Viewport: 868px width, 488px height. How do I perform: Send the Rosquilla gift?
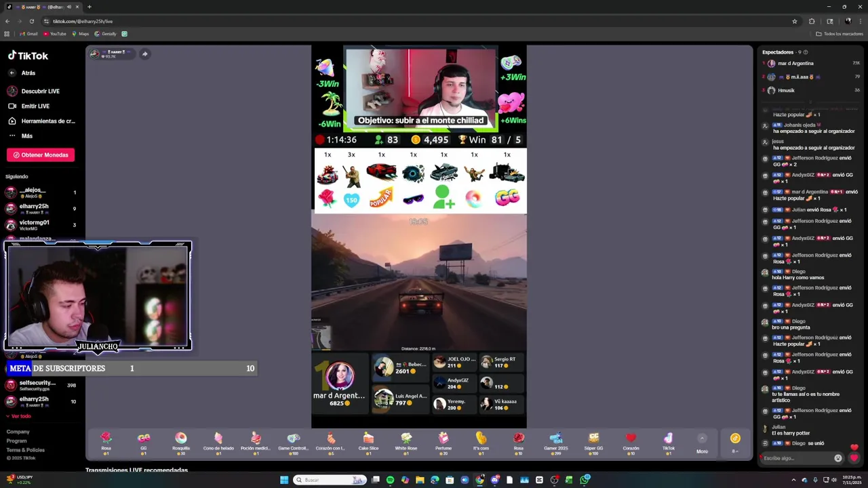(181, 443)
